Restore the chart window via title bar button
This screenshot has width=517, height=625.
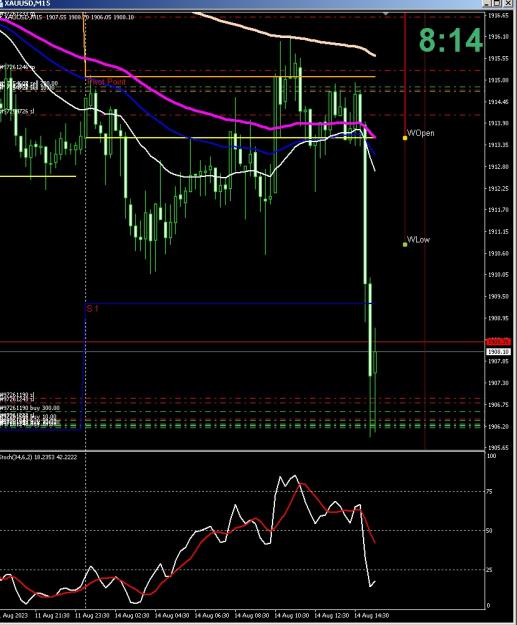497,3
